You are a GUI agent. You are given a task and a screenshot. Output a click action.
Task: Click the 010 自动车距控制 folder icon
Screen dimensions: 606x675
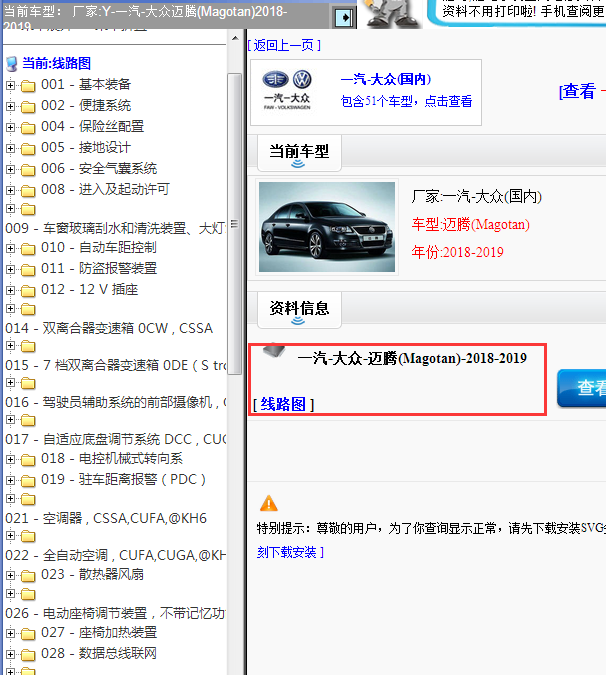point(28,248)
